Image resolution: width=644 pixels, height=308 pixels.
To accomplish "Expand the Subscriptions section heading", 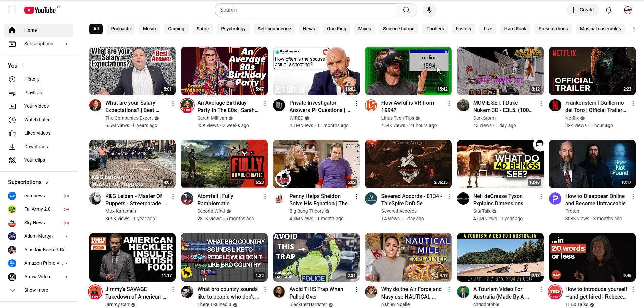I will [28, 182].
